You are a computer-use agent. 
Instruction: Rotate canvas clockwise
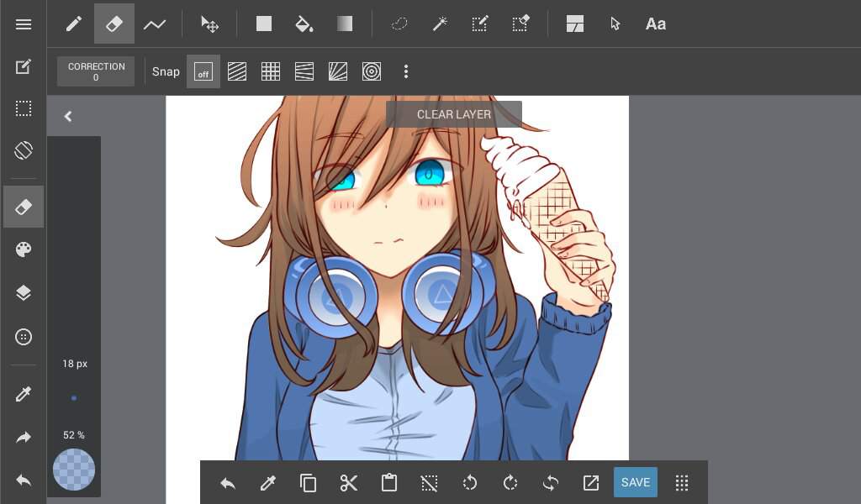coord(510,483)
